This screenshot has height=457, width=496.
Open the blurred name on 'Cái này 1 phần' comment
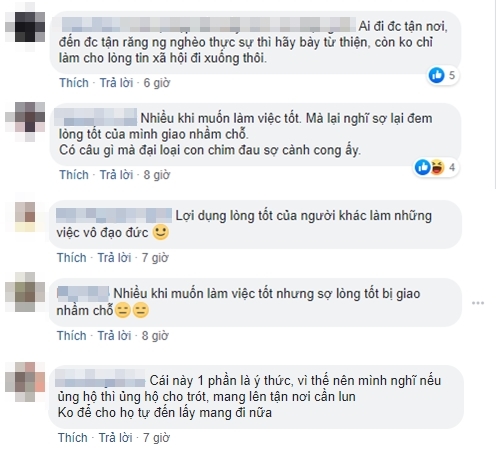click(x=100, y=378)
